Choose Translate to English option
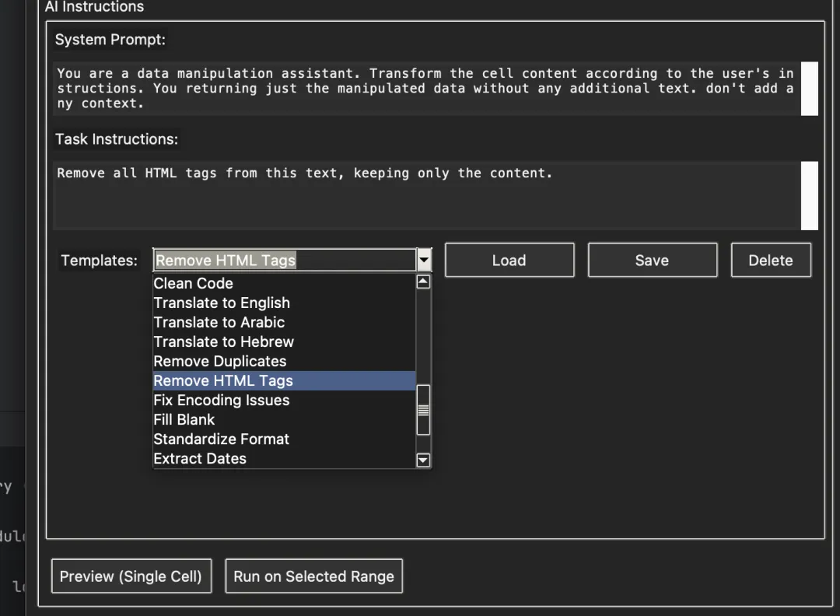The height and width of the screenshot is (616, 840). click(222, 303)
